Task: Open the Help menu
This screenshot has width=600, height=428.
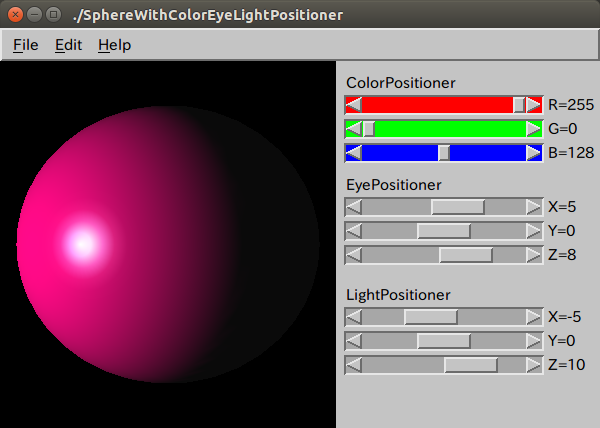Action: coord(114,45)
